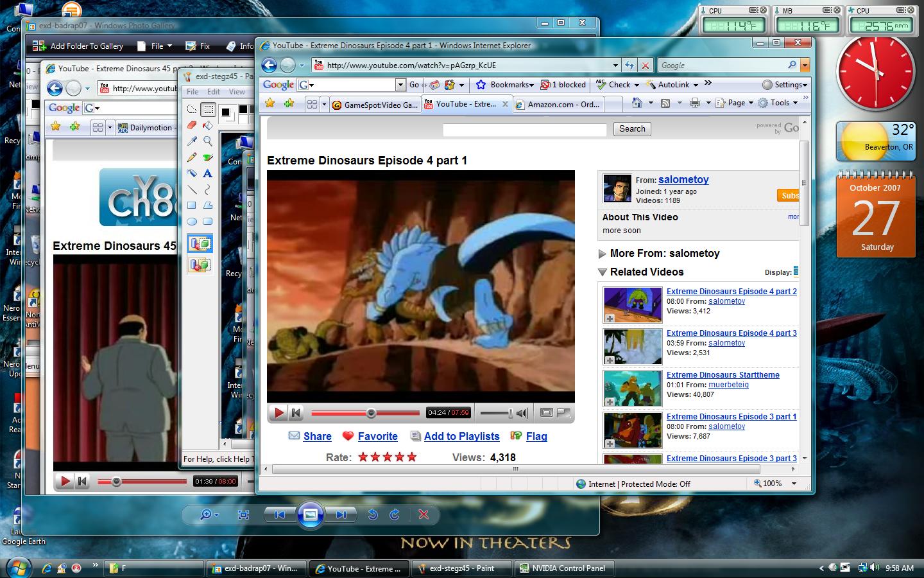This screenshot has width=924, height=578.
Task: Open the tab list dropdown arrow
Action: pos(324,104)
